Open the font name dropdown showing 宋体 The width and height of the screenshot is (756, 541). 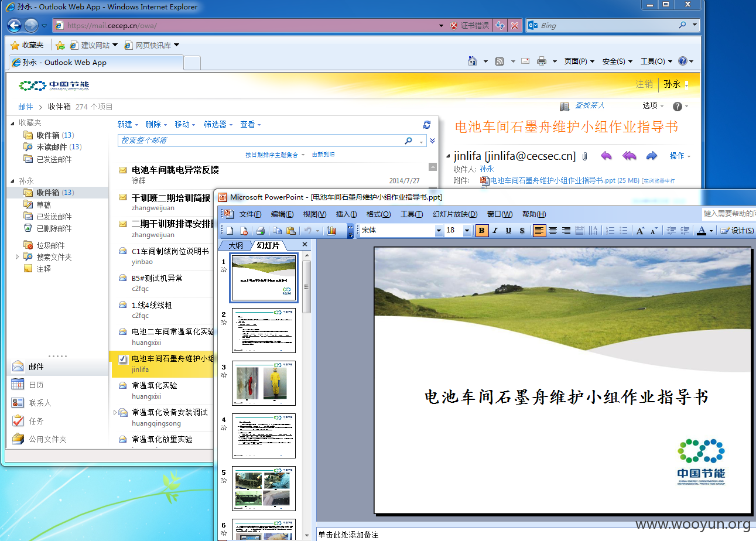click(439, 231)
